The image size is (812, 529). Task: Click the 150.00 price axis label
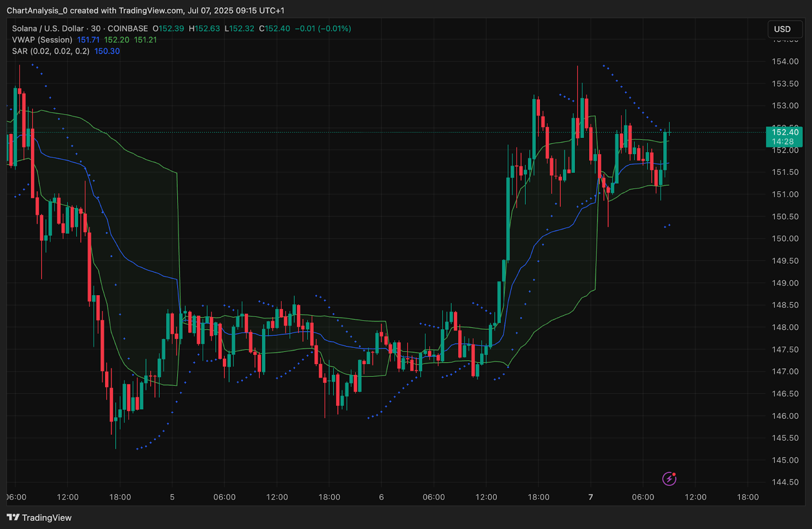point(785,238)
